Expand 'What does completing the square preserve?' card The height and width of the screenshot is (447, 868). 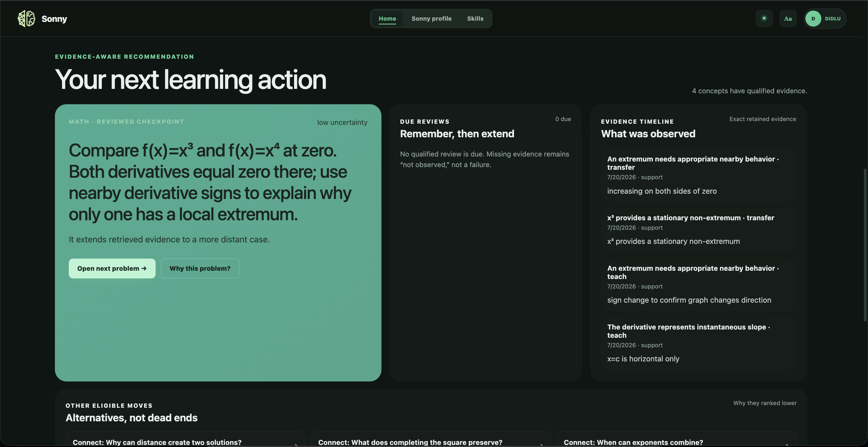pyautogui.click(x=431, y=439)
